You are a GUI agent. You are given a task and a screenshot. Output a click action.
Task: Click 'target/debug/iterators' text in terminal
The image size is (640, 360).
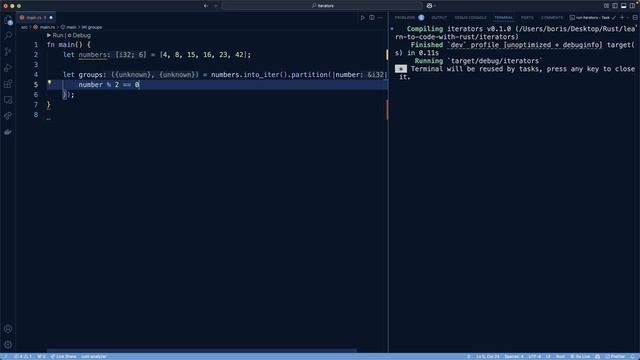[494, 61]
